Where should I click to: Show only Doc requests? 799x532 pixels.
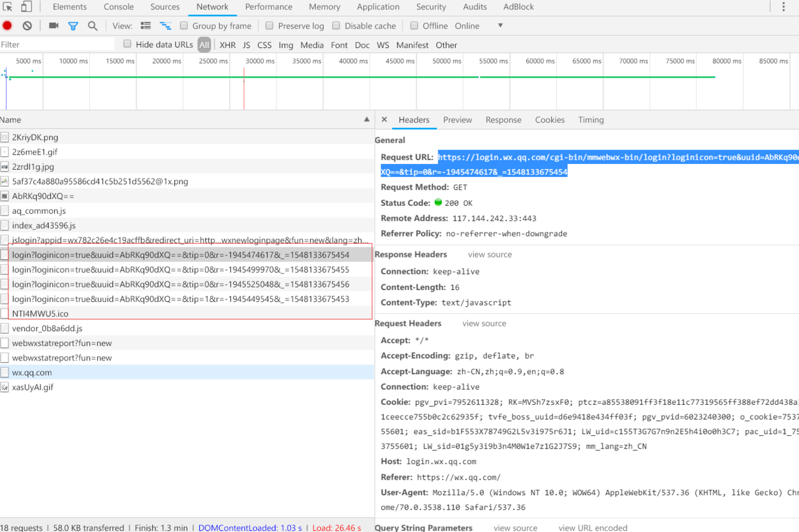coord(362,45)
